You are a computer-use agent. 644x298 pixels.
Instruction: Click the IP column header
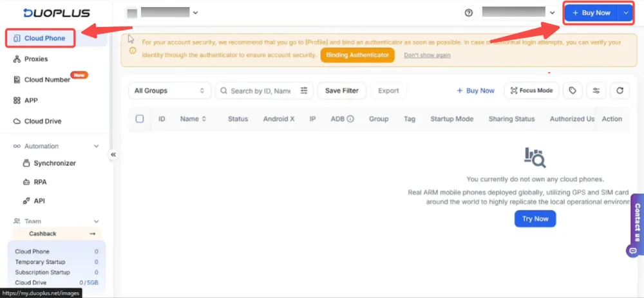[312, 119]
